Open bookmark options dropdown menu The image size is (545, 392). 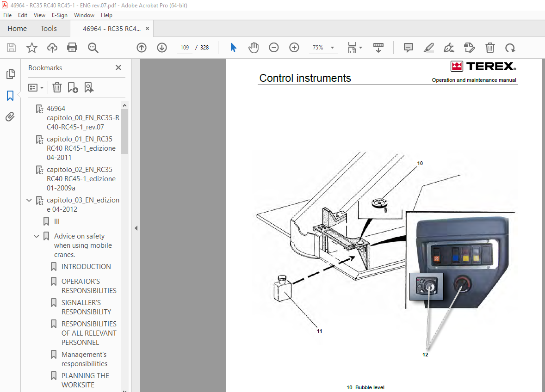click(x=36, y=87)
